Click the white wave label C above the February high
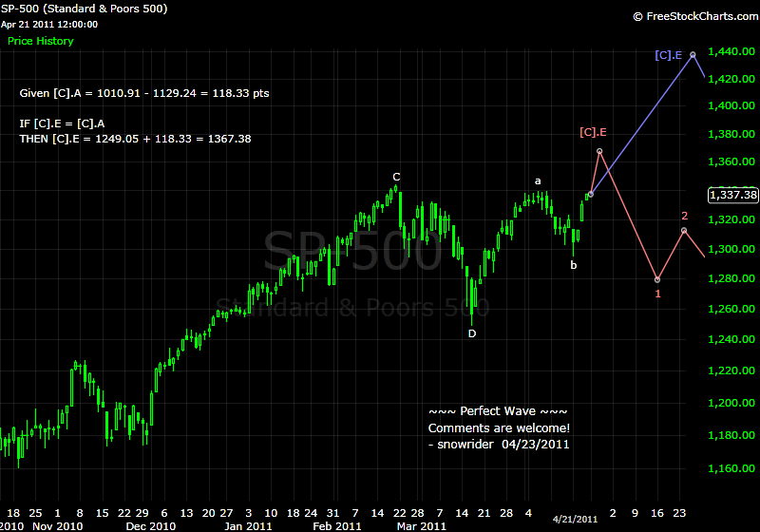This screenshot has width=760, height=532. point(396,177)
